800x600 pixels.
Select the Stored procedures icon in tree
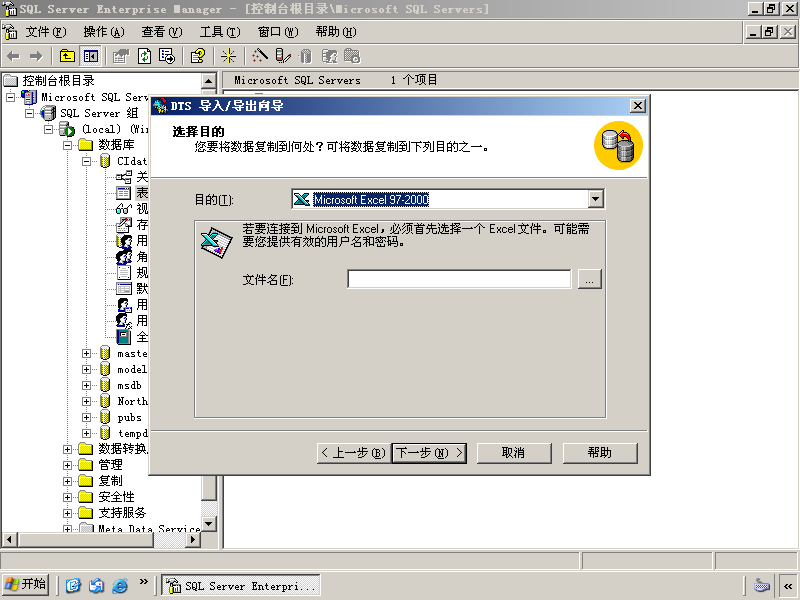[x=123, y=224]
